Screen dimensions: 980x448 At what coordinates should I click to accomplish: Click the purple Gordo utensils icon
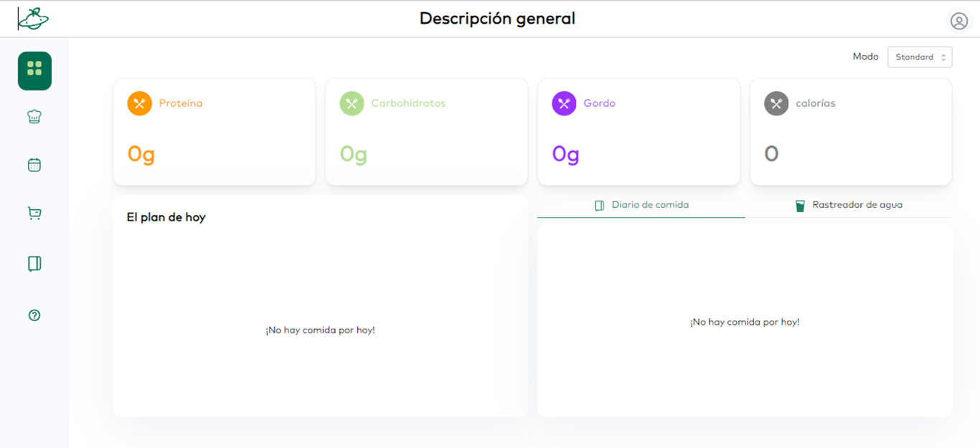(564, 103)
